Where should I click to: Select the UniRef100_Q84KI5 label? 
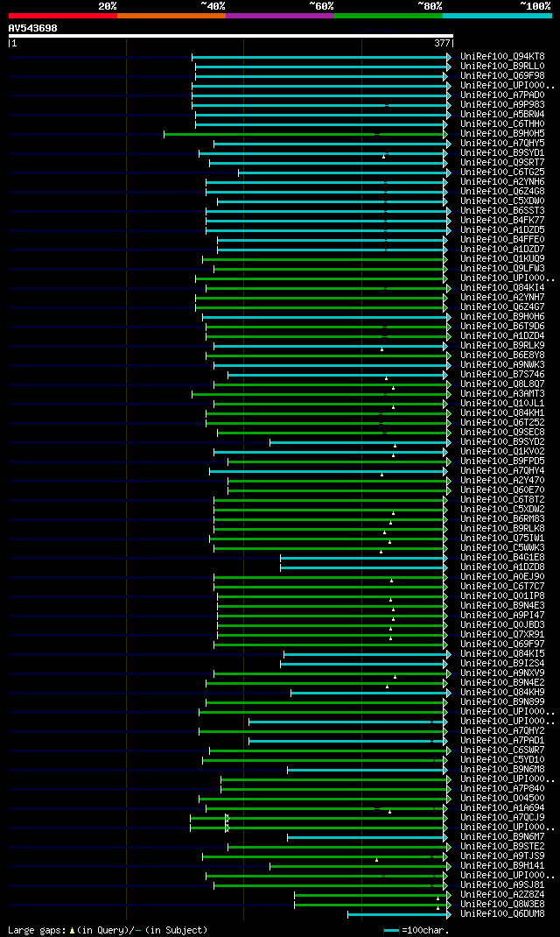(x=502, y=654)
